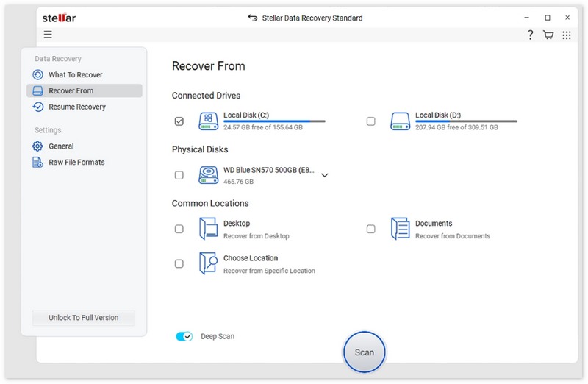Select Resume Recovery in sidebar

76,107
